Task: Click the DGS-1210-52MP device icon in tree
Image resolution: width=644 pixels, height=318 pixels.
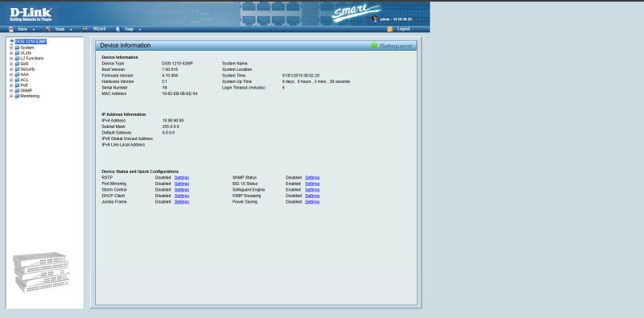Action: point(12,42)
